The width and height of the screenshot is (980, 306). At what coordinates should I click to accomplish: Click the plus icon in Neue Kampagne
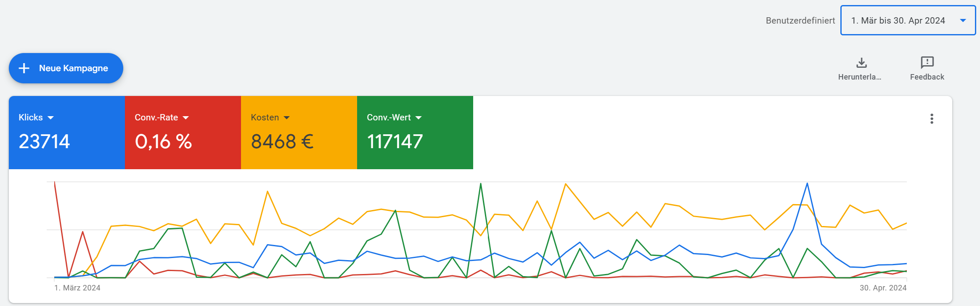click(24, 68)
